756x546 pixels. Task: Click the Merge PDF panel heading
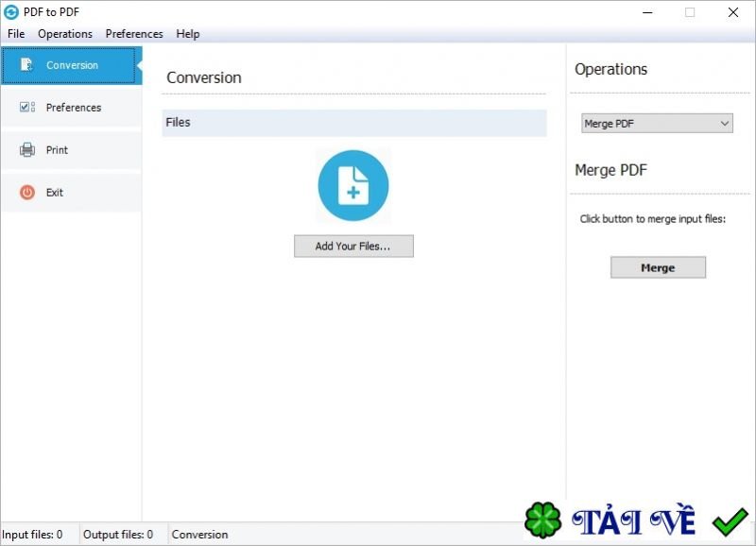tap(610, 170)
